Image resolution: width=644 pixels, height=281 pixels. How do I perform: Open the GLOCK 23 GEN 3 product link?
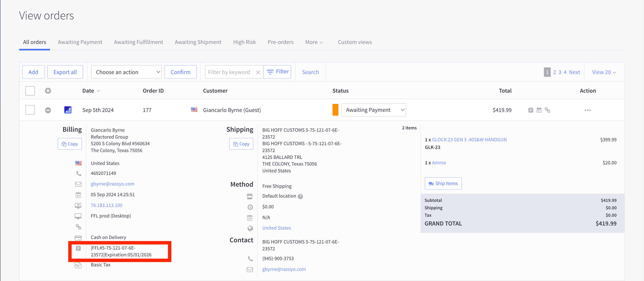[x=469, y=140]
